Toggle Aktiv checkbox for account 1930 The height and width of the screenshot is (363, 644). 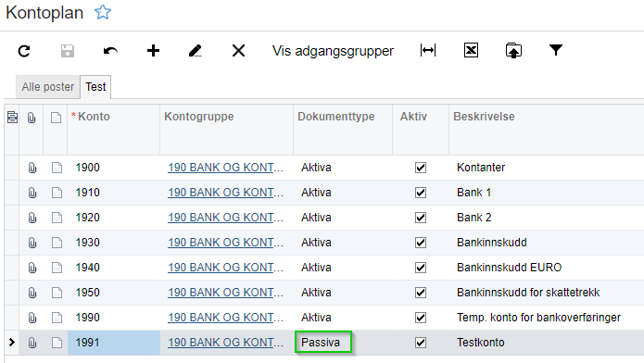pos(421,243)
